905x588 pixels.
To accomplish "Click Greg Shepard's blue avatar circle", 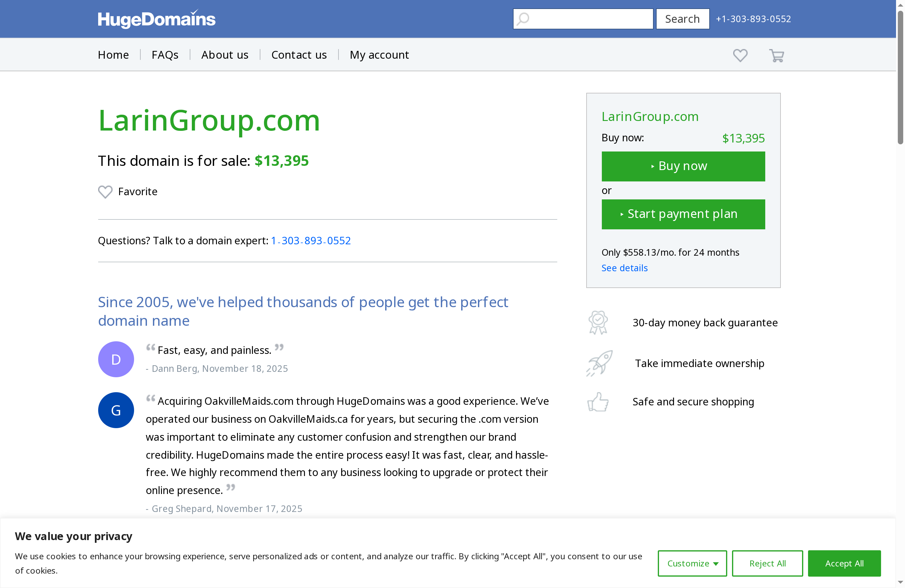I will click(x=116, y=410).
